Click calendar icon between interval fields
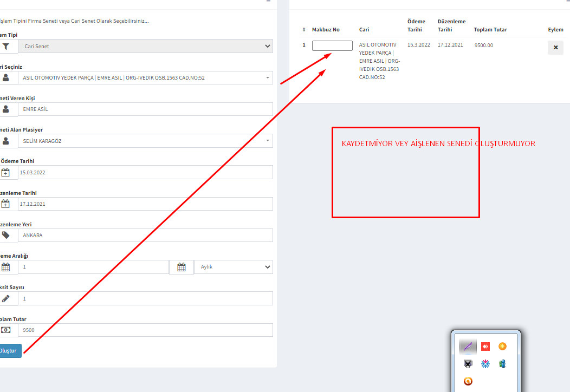Screen dimensions: 570x392 pos(182,267)
